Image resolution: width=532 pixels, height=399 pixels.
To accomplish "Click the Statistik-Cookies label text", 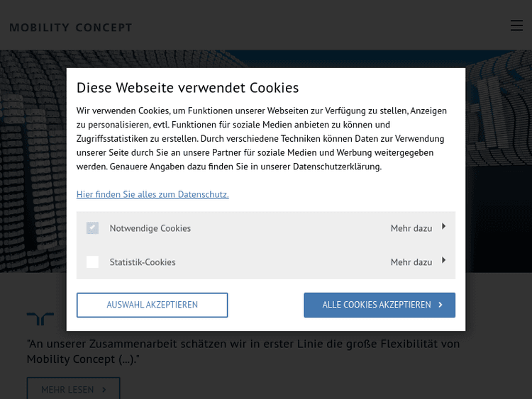I will (143, 262).
